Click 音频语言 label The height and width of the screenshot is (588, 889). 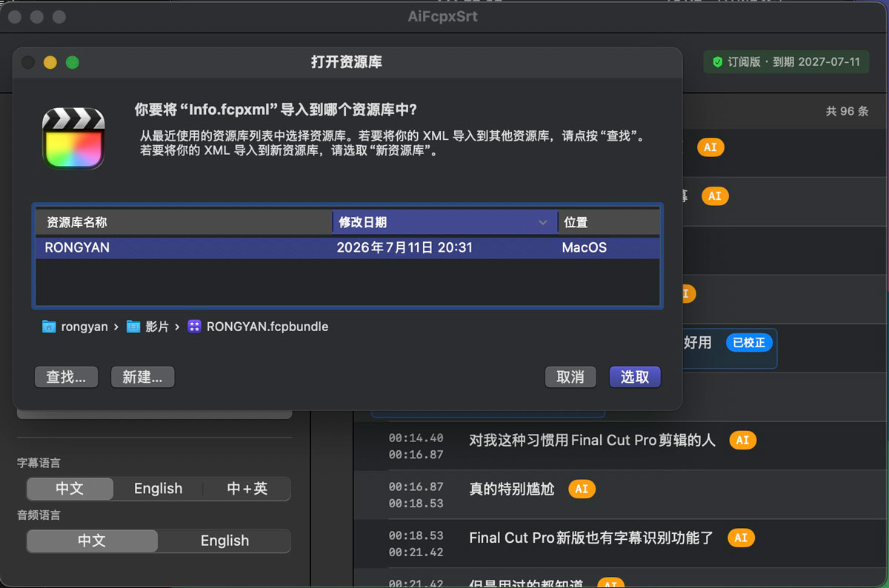39,515
